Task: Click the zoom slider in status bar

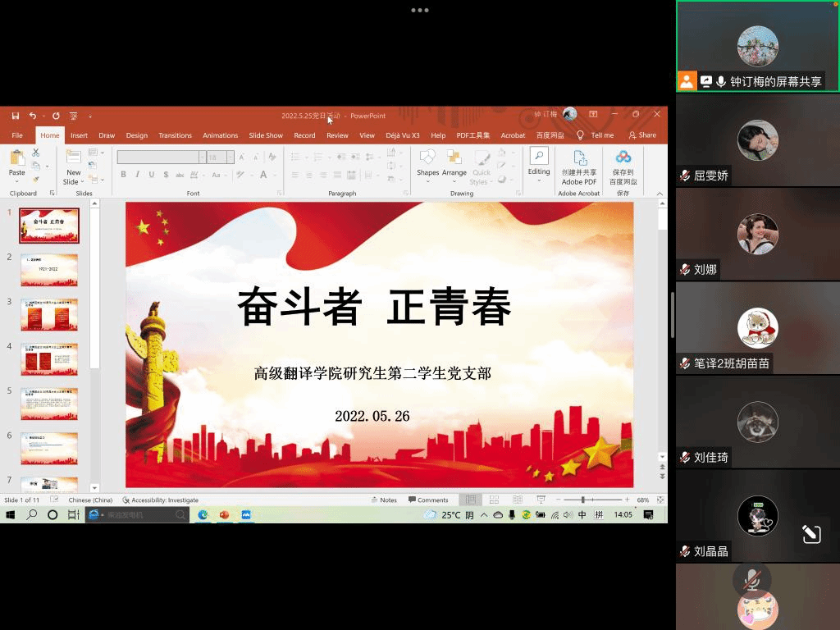Action: click(x=583, y=500)
